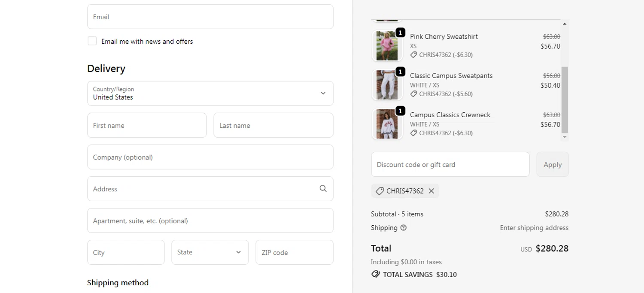Viewport: 644px width, 293px height.
Task: Click the order summary scrollbar thumb
Action: click(x=565, y=100)
